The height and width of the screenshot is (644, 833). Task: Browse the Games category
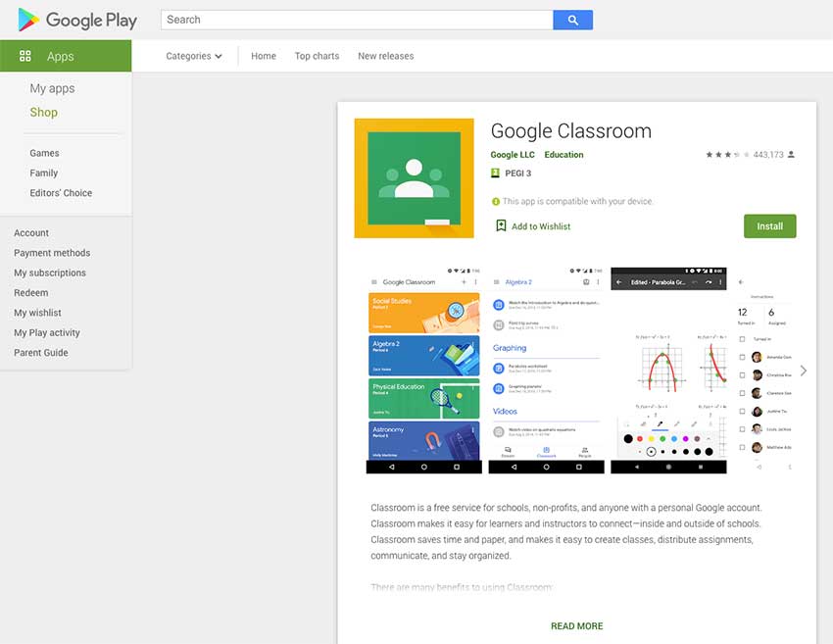click(x=45, y=153)
